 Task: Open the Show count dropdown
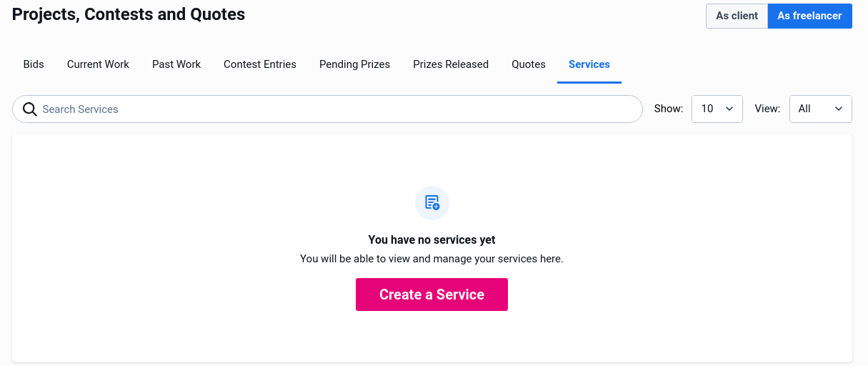[x=717, y=109]
